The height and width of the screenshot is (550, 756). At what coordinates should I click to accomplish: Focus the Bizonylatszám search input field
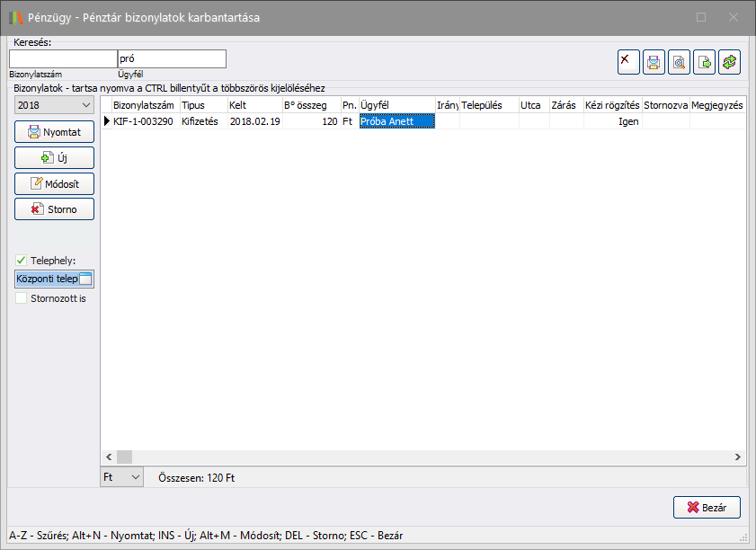62,59
